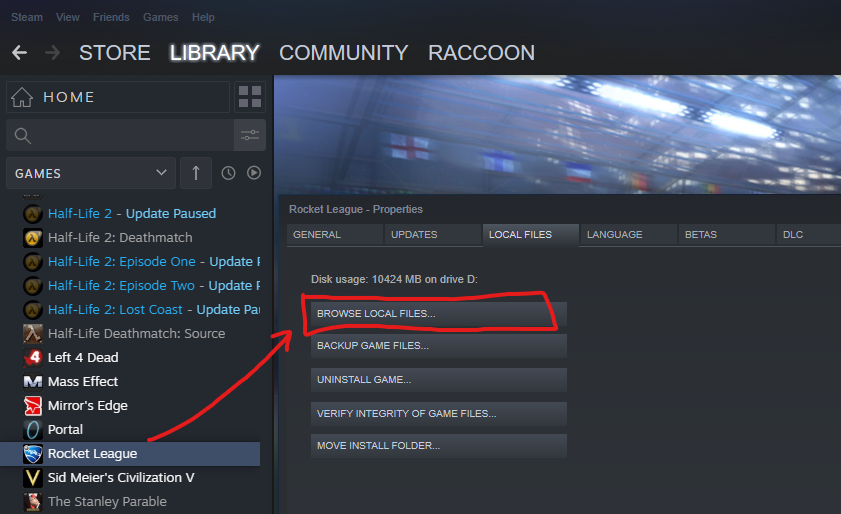
Task: Toggle the recent activity clock filter
Action: click(x=228, y=173)
